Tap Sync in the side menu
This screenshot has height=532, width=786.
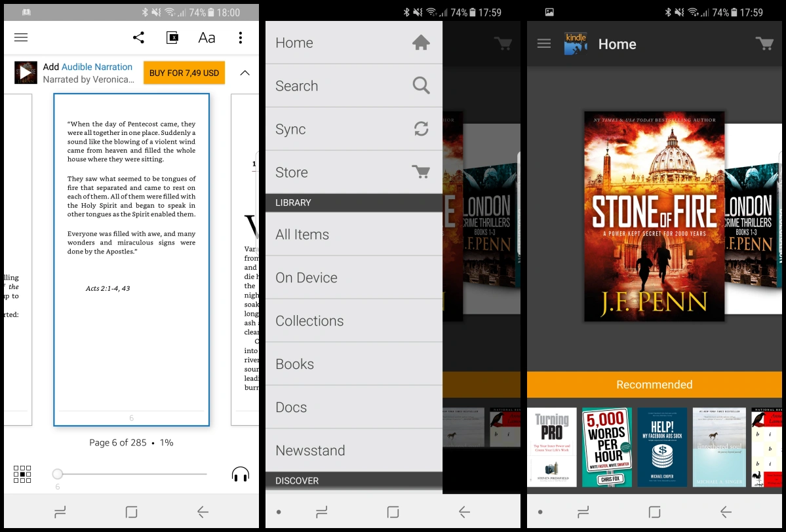tap(354, 129)
